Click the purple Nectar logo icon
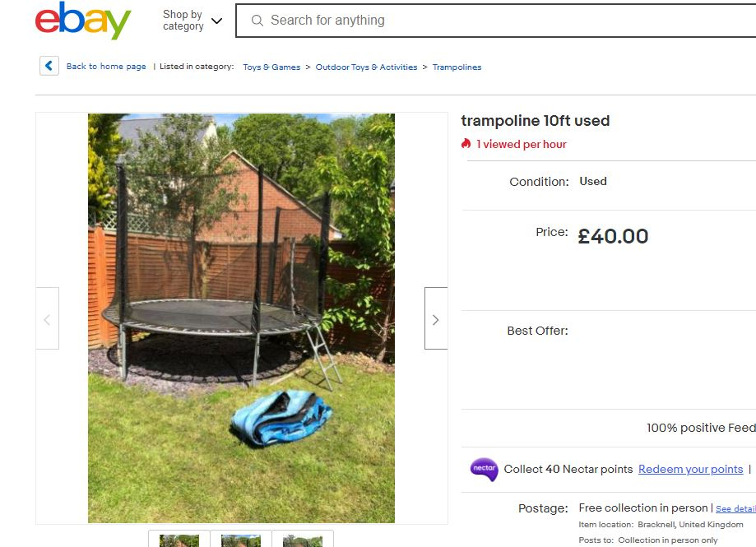 click(x=484, y=470)
